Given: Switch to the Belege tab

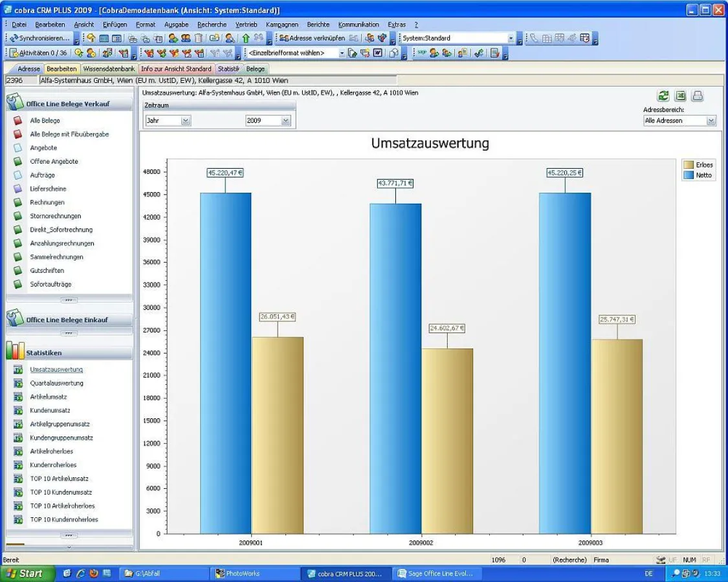Looking at the screenshot, I should click(x=254, y=69).
